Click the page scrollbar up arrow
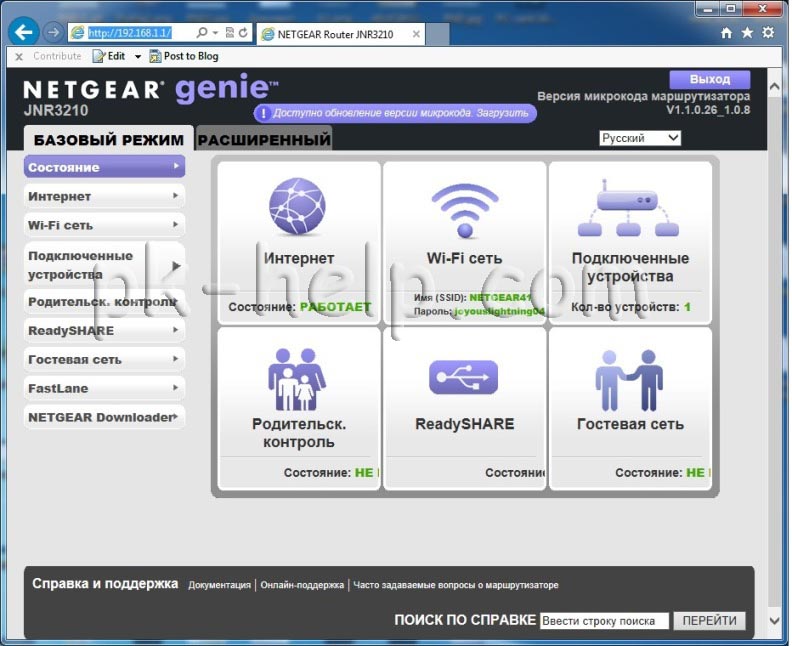The width and height of the screenshot is (792, 646). point(774,86)
